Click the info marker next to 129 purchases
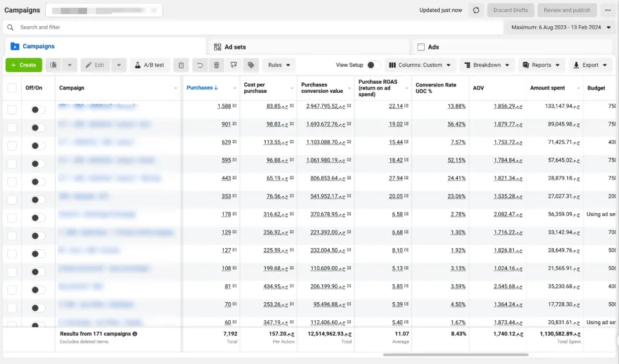 click(235, 232)
